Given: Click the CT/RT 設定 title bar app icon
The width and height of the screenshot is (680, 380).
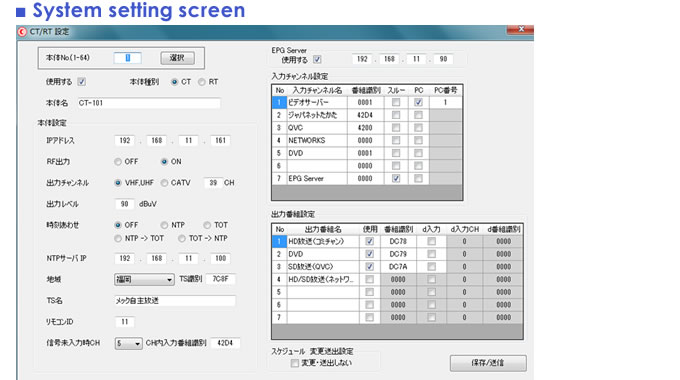Looking at the screenshot, I should 22,32.
